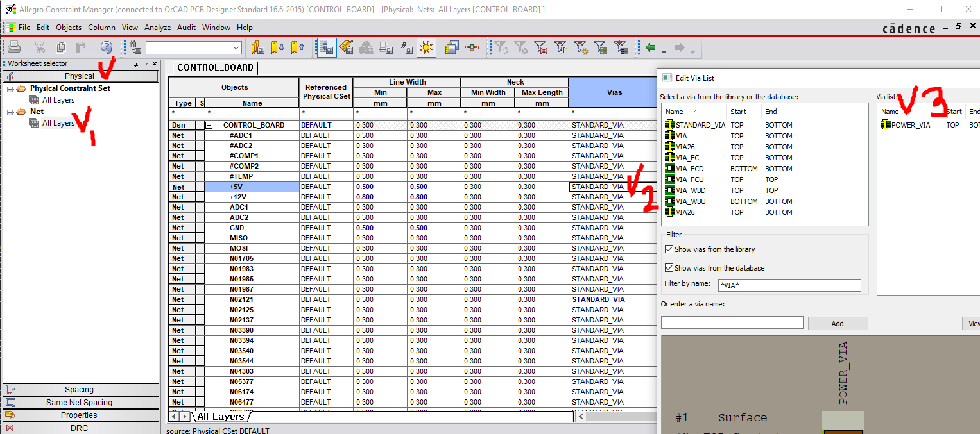Toggle the sun highlight toolbar icon
The width and height of the screenshot is (980, 434).
point(426,47)
